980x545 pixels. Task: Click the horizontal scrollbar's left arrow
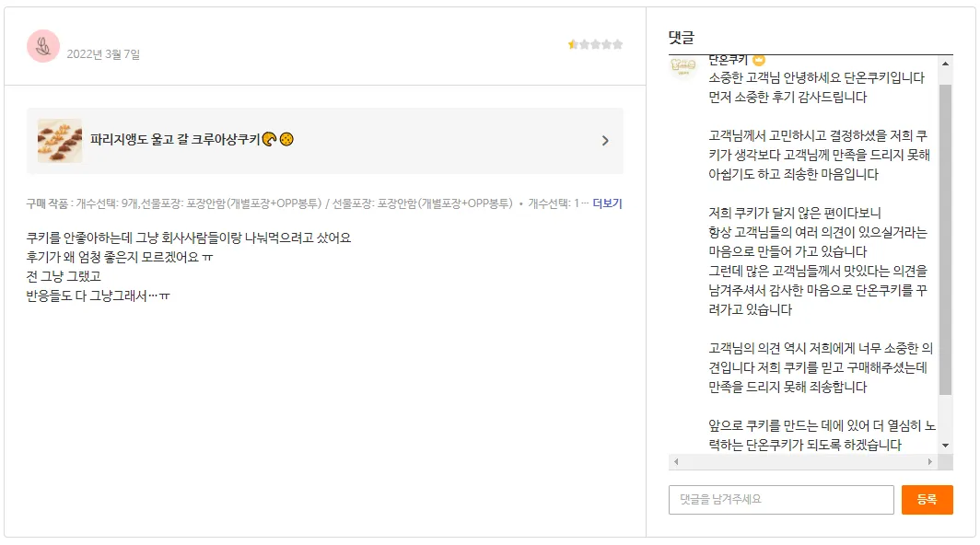coord(676,461)
